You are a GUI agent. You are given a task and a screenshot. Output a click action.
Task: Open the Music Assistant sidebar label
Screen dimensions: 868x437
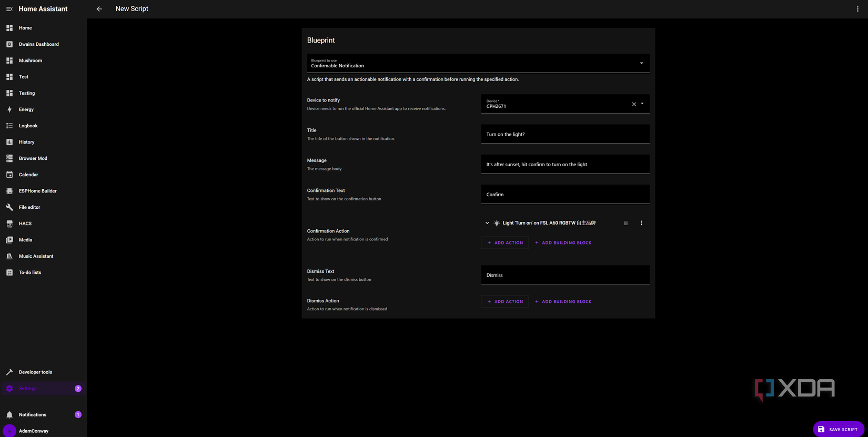[36, 256]
